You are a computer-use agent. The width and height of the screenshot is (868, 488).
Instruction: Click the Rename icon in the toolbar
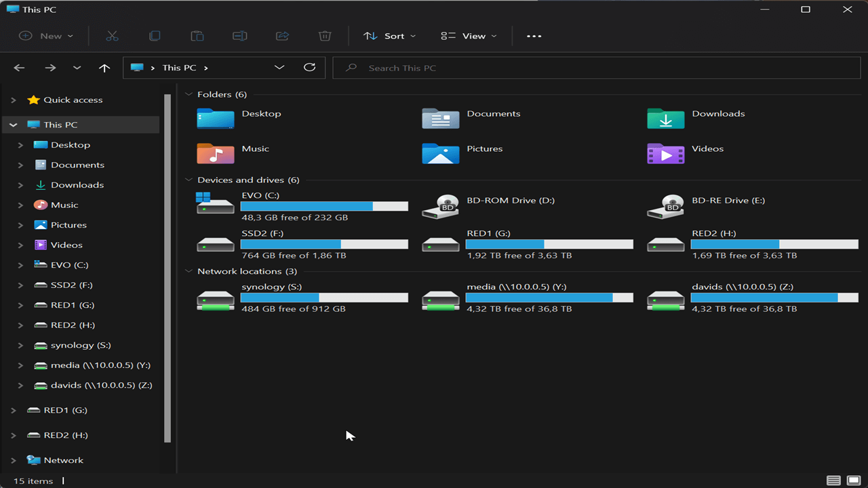click(239, 35)
